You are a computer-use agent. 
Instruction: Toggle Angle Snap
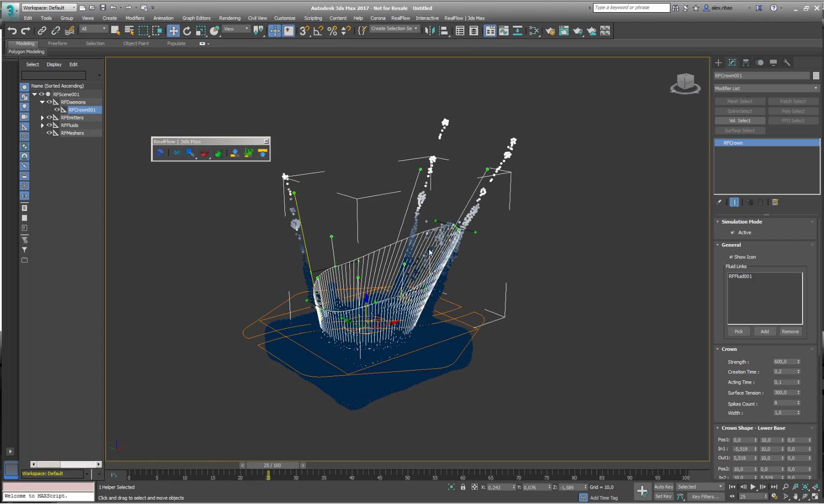[x=318, y=31]
